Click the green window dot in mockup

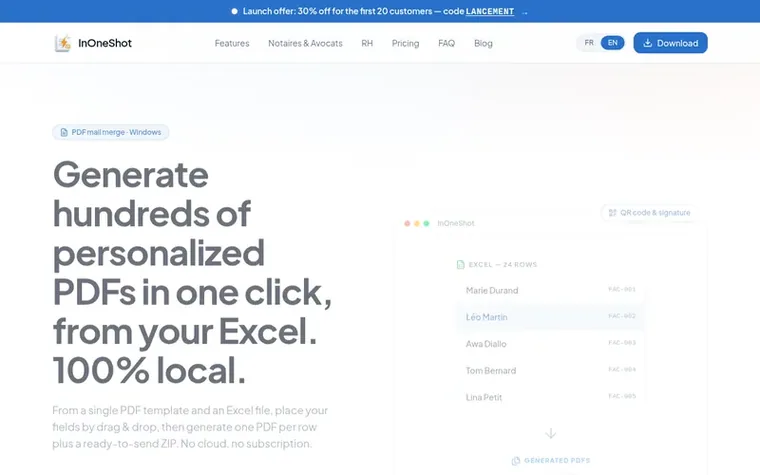coord(427,223)
